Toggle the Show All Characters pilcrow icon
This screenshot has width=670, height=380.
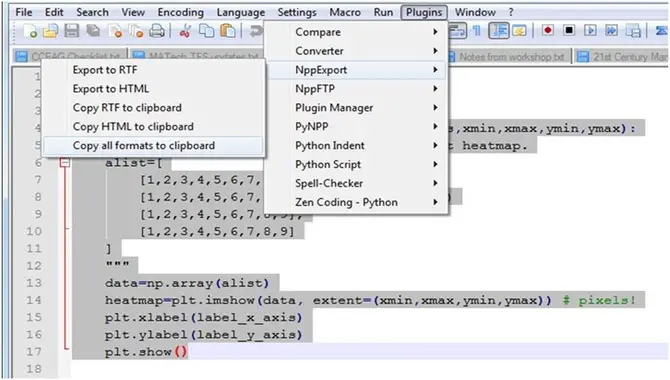click(477, 30)
